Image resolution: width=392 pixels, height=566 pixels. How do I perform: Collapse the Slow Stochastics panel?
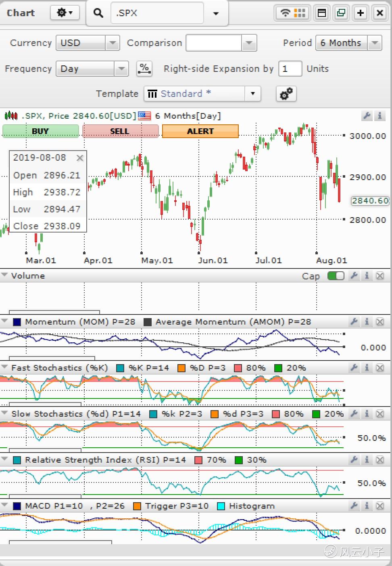click(5, 413)
